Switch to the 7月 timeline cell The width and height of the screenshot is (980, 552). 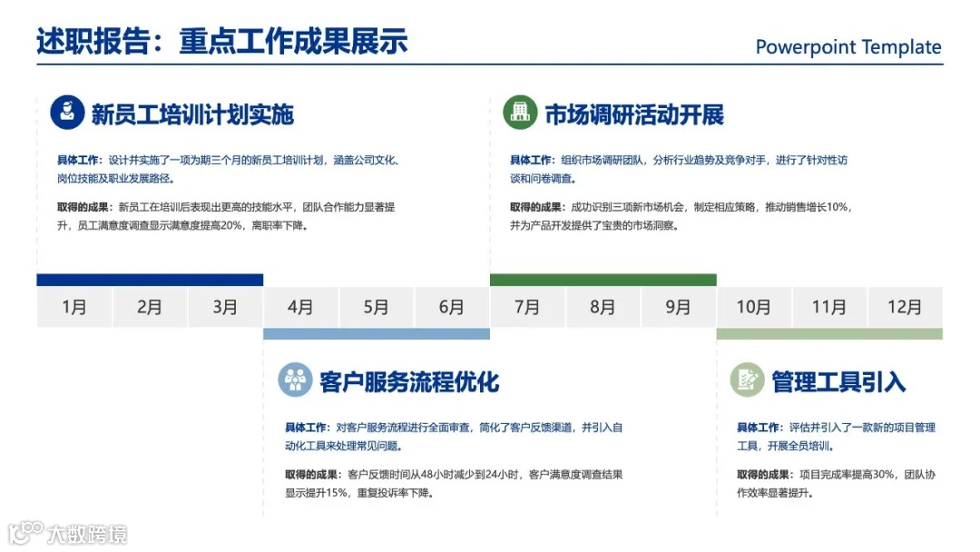pos(526,307)
